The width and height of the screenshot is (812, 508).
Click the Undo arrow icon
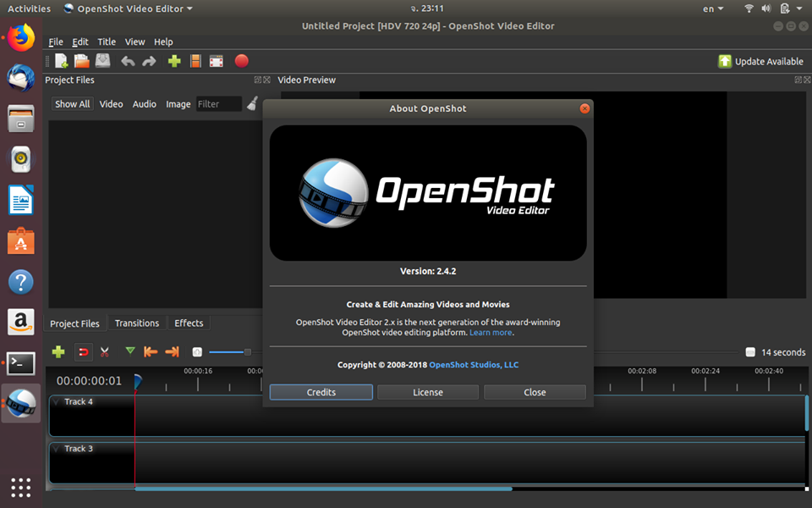(128, 62)
